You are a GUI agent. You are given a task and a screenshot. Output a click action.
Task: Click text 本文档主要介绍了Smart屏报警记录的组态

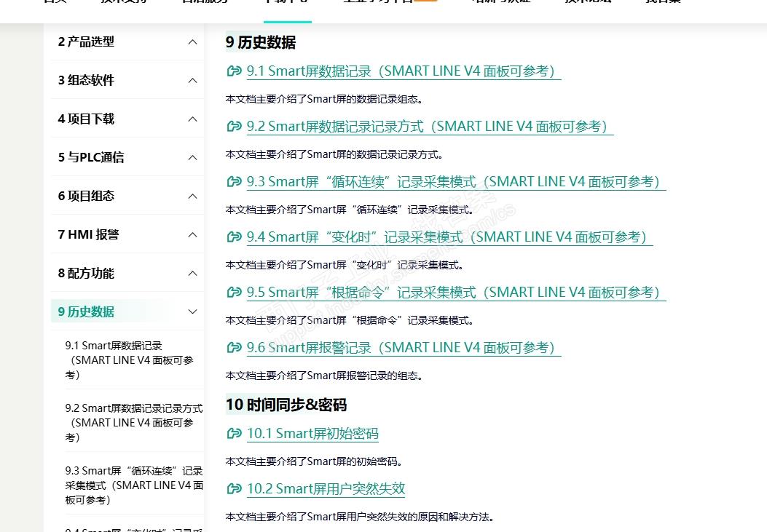(324, 376)
